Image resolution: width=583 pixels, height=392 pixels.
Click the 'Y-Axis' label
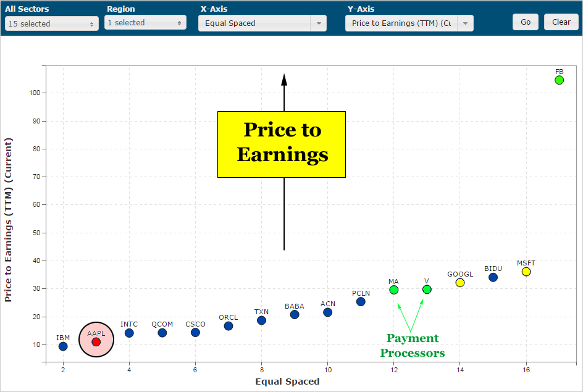(361, 9)
